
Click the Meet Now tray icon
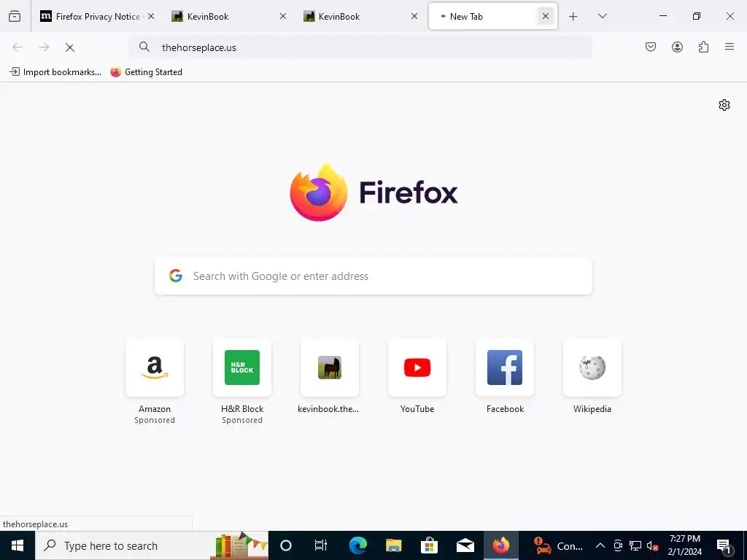click(x=618, y=545)
